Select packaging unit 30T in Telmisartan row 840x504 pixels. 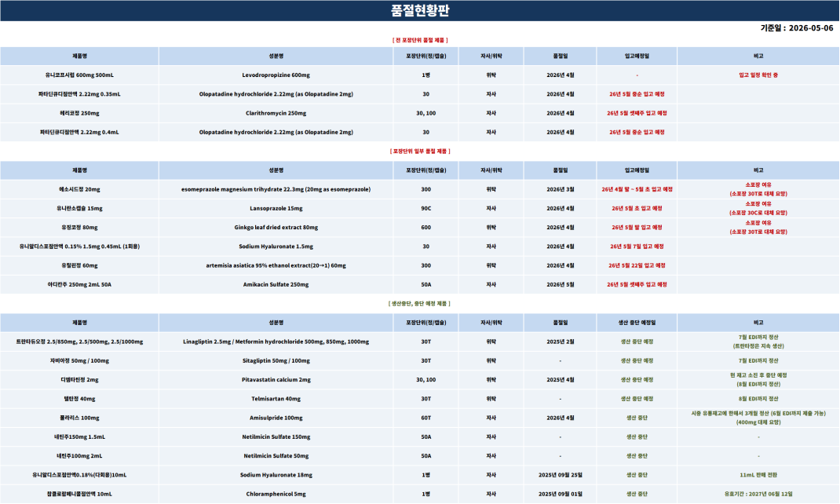(x=426, y=399)
